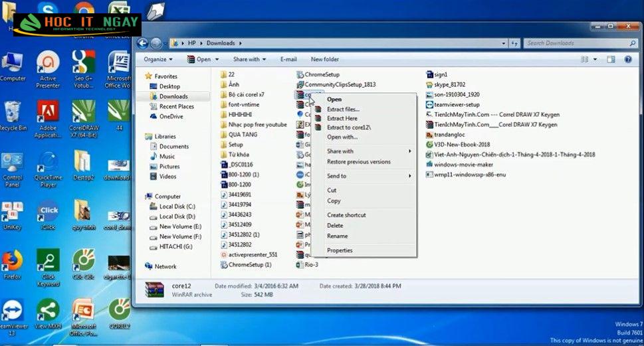Choose Open in the context menu

coord(364,100)
